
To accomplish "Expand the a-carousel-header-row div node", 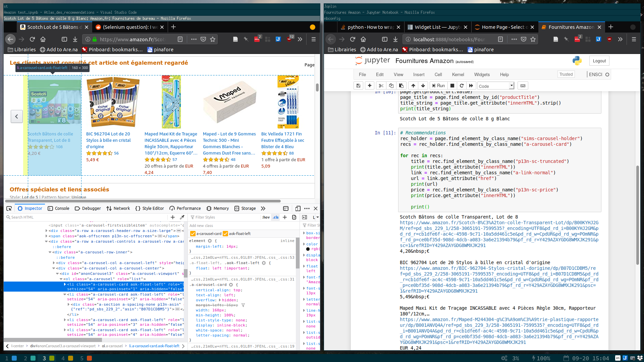I will (46, 231).
